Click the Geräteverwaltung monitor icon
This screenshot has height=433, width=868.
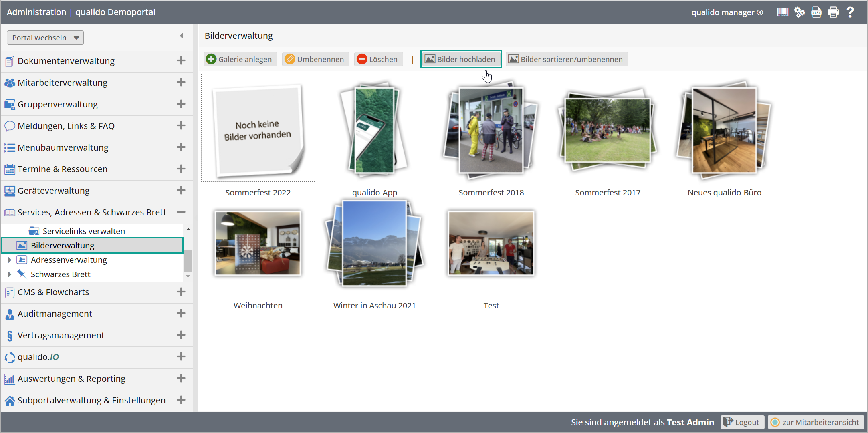pos(10,191)
